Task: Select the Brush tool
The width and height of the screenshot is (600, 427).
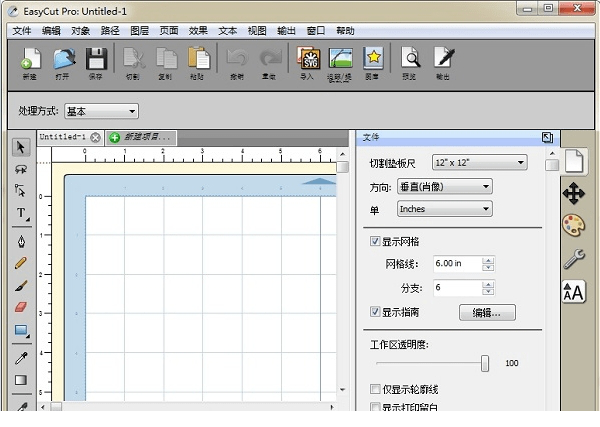Action: 21,285
